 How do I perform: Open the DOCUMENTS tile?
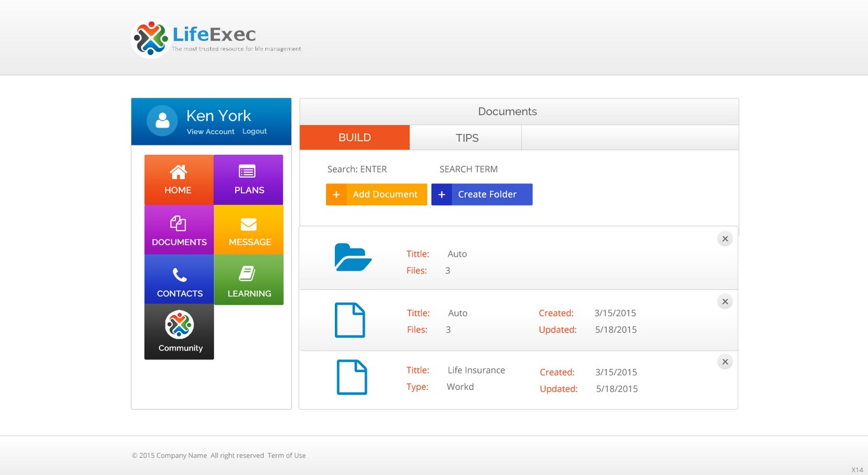pyautogui.click(x=179, y=230)
